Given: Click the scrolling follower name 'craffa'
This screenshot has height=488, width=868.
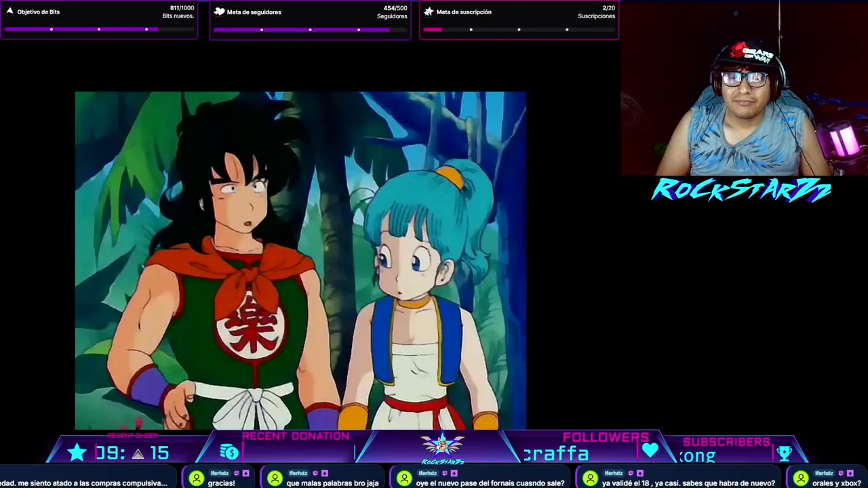Looking at the screenshot, I should [556, 454].
